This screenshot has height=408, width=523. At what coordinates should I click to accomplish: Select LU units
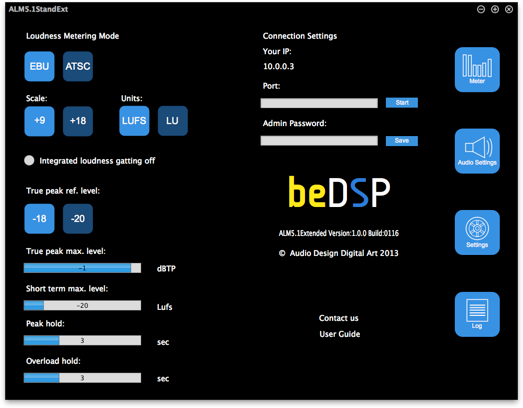[172, 121]
